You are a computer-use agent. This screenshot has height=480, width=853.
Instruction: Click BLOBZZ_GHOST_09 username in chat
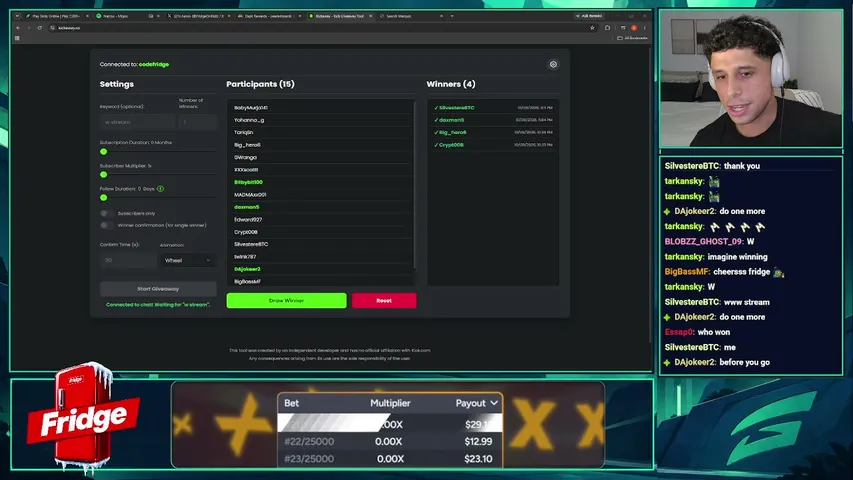(703, 241)
